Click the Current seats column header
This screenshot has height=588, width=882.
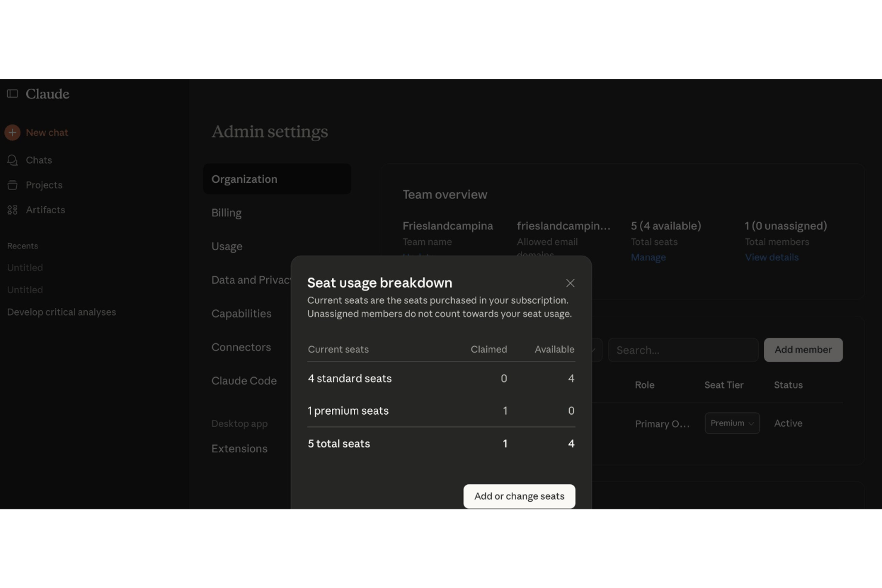point(338,349)
